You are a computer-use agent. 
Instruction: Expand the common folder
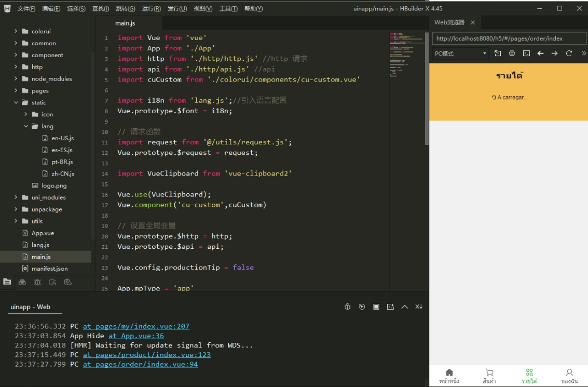(16, 43)
